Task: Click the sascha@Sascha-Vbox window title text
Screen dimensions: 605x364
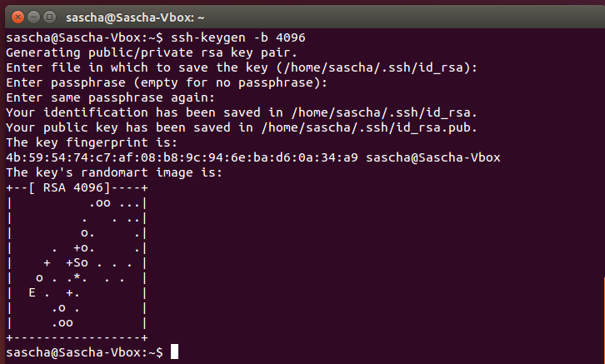Action: (x=135, y=17)
